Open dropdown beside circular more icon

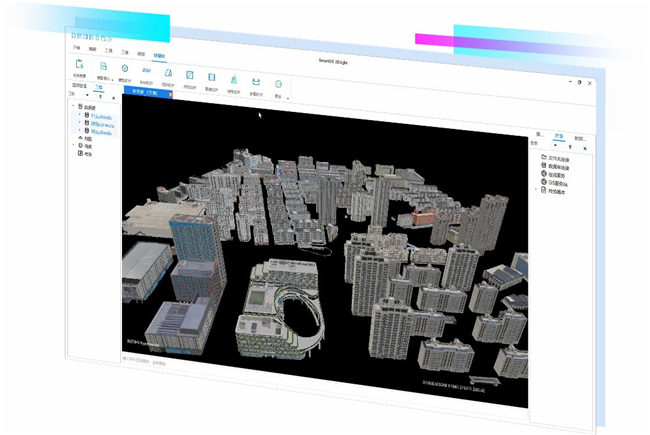click(288, 98)
